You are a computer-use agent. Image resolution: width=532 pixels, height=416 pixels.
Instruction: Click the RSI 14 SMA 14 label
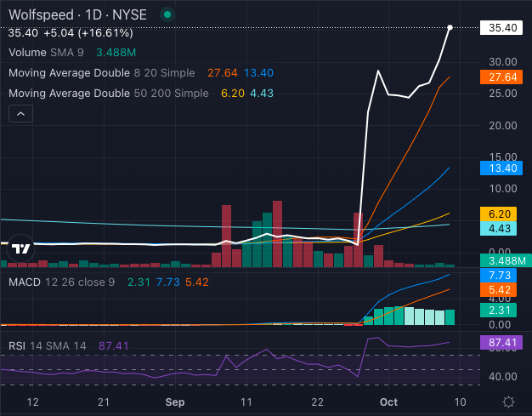[51, 346]
